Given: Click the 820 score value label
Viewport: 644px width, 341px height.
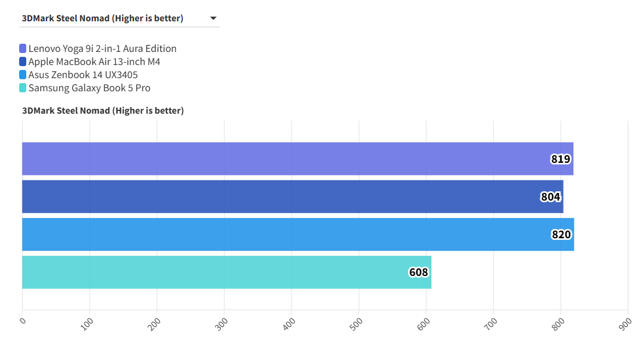Looking at the screenshot, I should click(561, 235).
